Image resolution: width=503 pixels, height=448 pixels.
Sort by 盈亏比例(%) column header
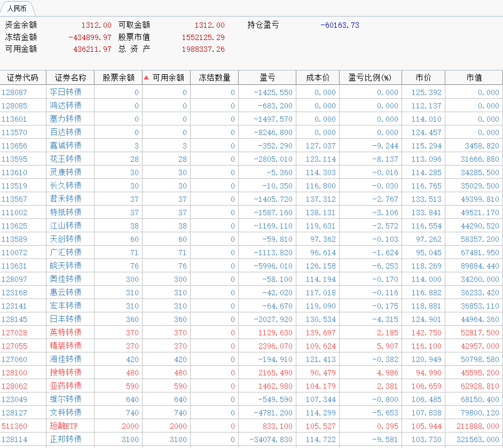(370, 78)
